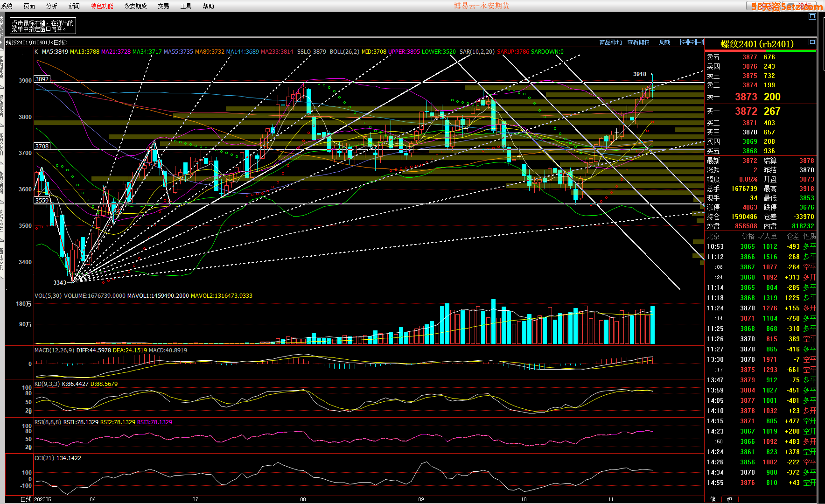Select the 权 tab
The image size is (825, 504).
pos(729,499)
